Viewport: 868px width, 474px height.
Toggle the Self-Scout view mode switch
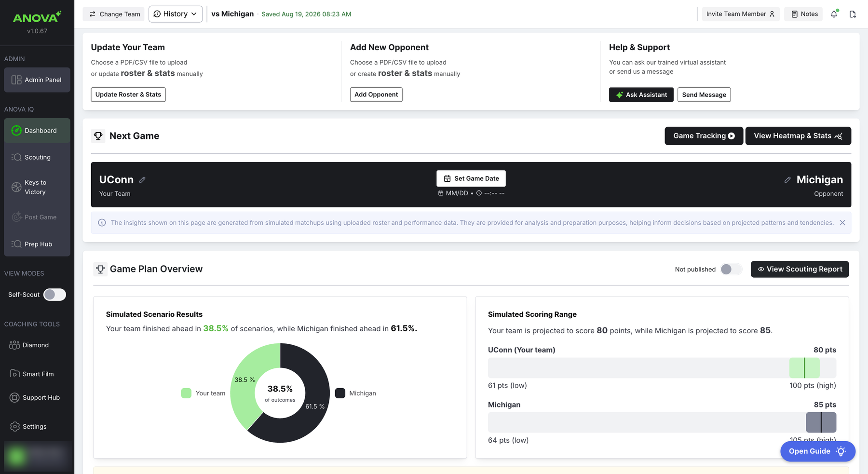pos(54,295)
